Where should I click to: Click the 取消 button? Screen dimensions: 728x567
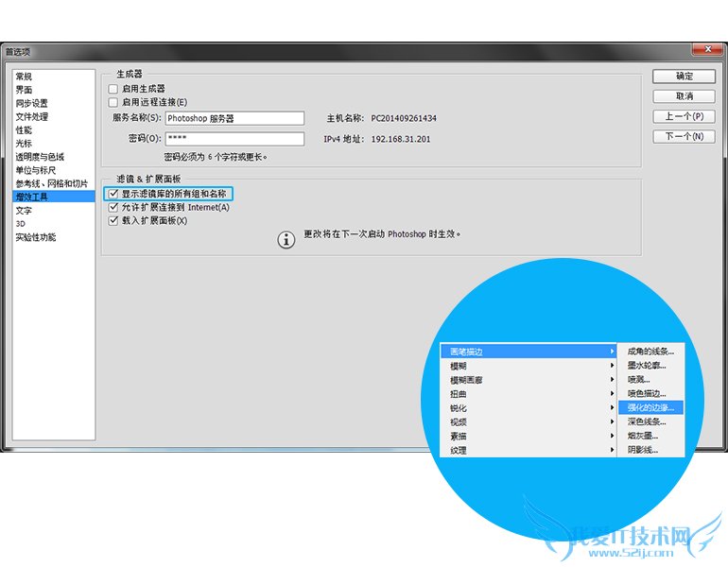[684, 96]
